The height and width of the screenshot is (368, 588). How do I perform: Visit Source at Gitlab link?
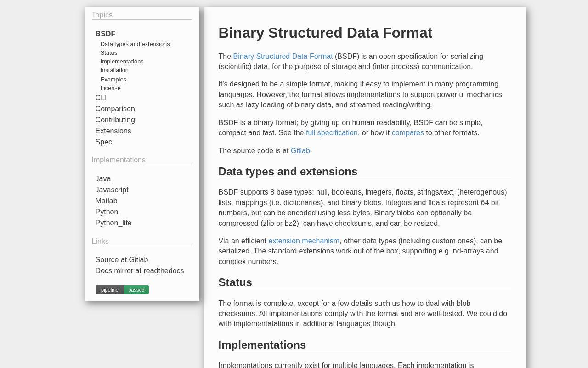122,260
